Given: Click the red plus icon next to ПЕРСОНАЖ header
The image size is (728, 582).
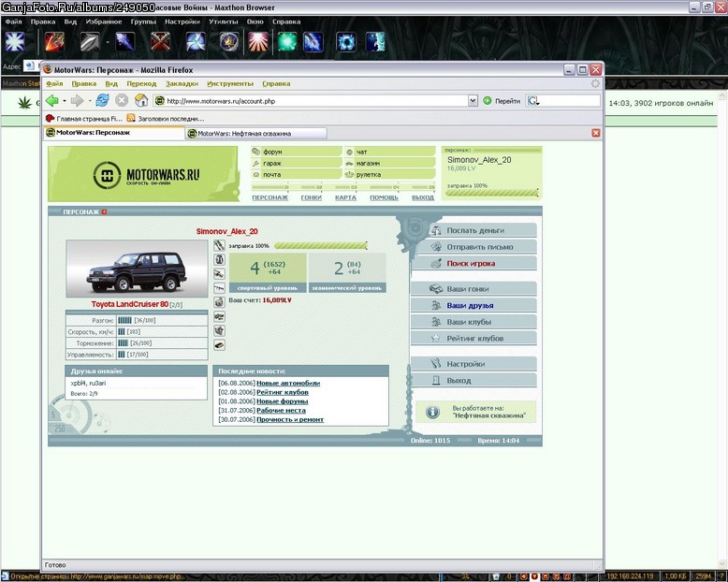Looking at the screenshot, I should coord(104,212).
